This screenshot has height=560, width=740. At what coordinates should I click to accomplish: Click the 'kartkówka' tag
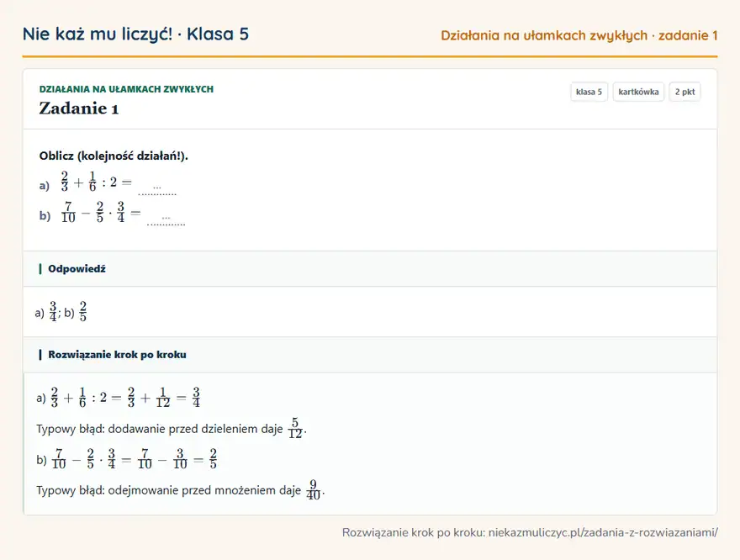[x=638, y=92]
